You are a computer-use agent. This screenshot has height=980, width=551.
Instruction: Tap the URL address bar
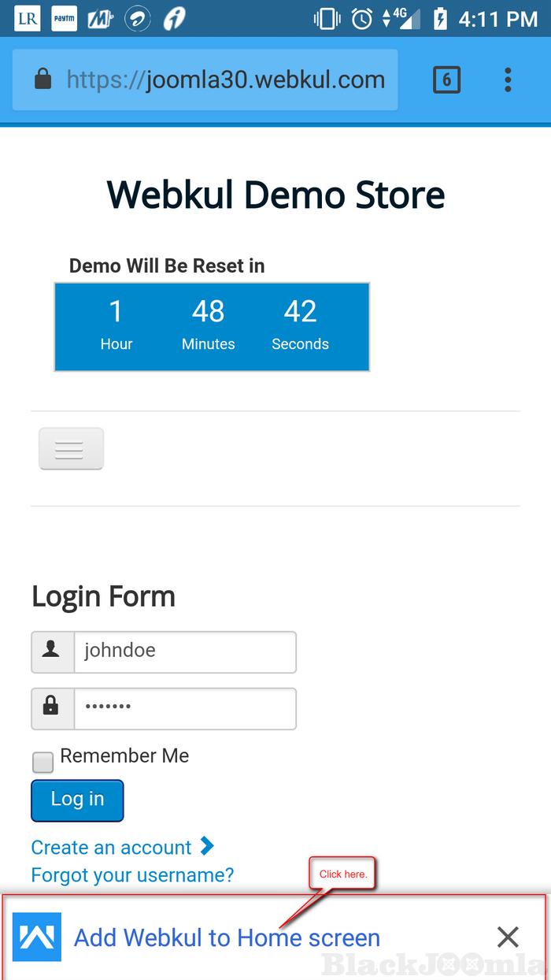point(224,80)
